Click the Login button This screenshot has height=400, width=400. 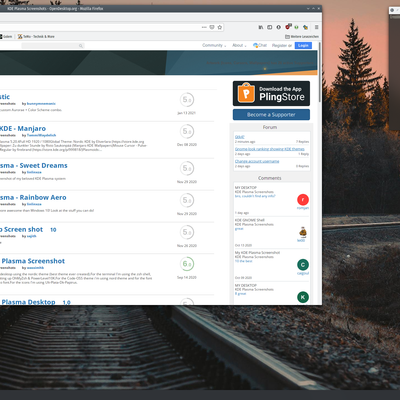(x=303, y=45)
